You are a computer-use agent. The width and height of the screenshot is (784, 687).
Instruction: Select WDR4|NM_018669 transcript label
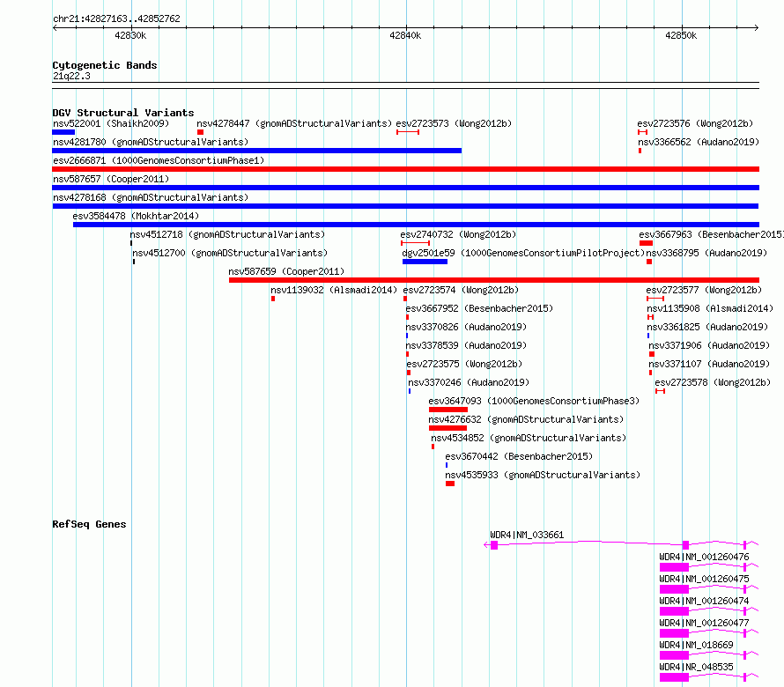click(696, 645)
